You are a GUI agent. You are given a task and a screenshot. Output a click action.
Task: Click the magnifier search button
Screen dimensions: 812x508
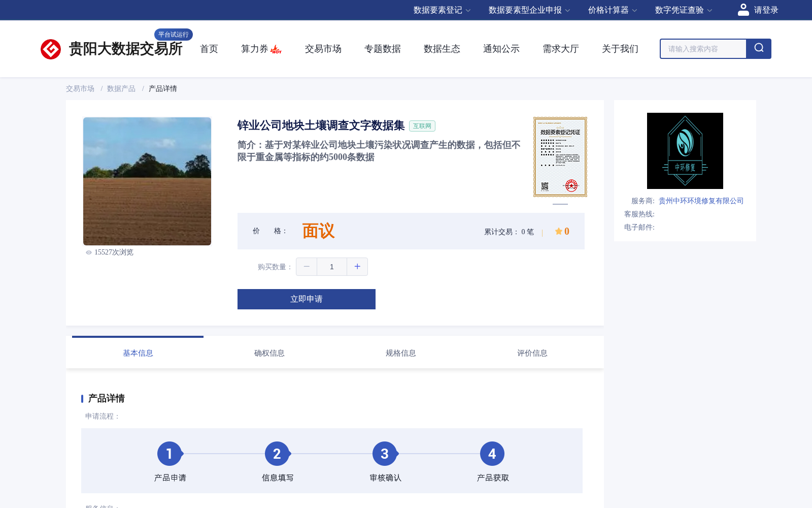[759, 49]
